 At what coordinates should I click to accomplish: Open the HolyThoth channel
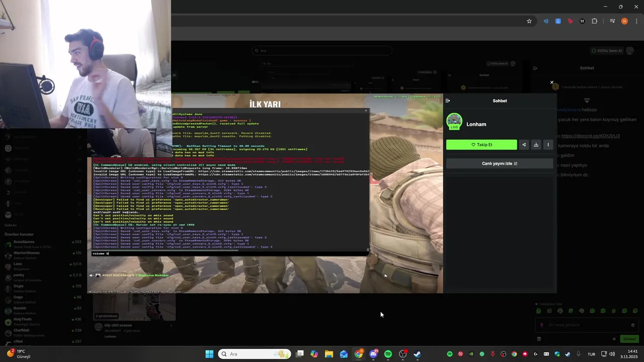(x=43, y=321)
